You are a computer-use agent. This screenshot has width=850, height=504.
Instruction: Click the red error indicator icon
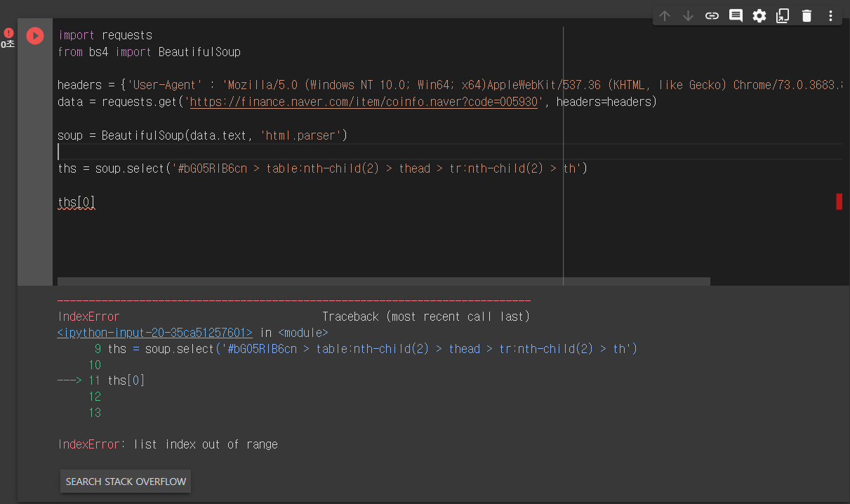(8, 33)
